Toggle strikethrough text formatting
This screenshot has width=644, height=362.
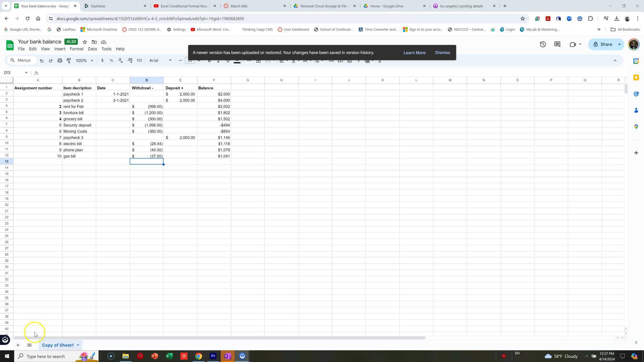click(227, 60)
